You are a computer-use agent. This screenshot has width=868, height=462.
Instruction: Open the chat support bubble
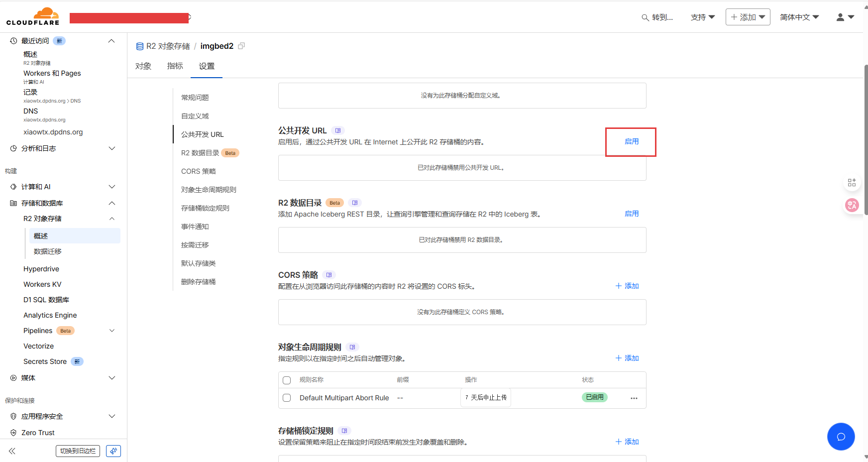point(841,437)
